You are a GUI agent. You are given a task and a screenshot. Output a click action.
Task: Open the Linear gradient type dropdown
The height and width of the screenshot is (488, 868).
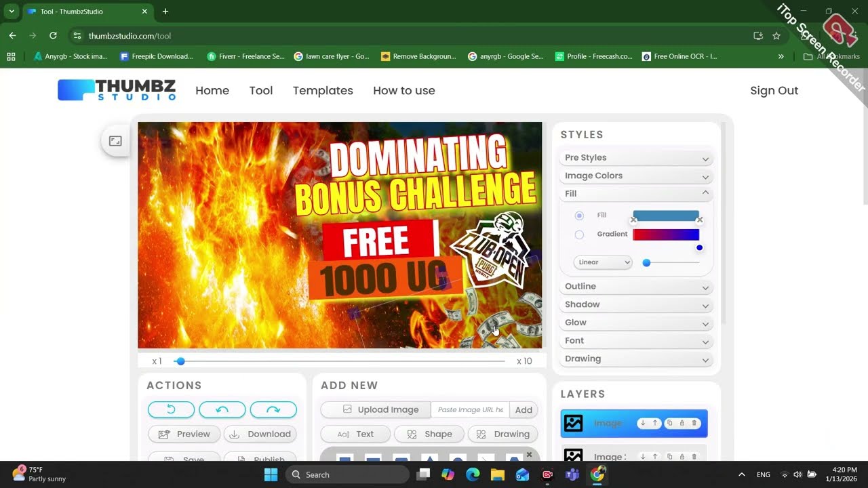(x=603, y=262)
